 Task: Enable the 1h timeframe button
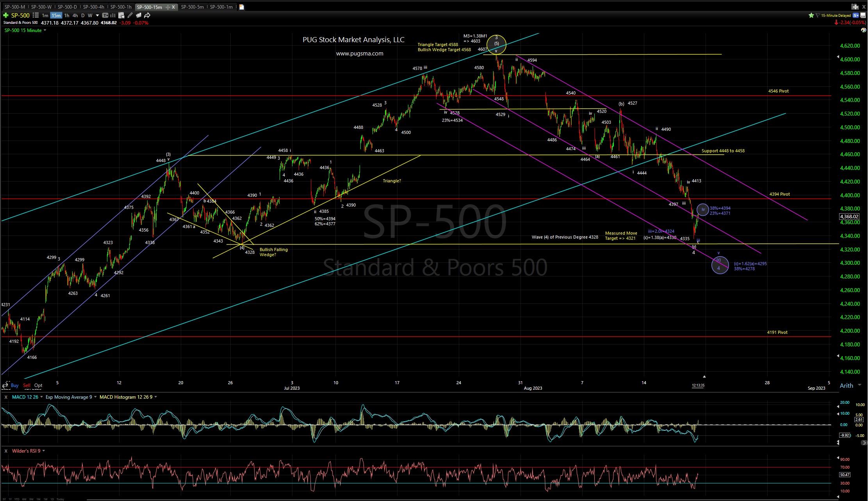point(66,16)
